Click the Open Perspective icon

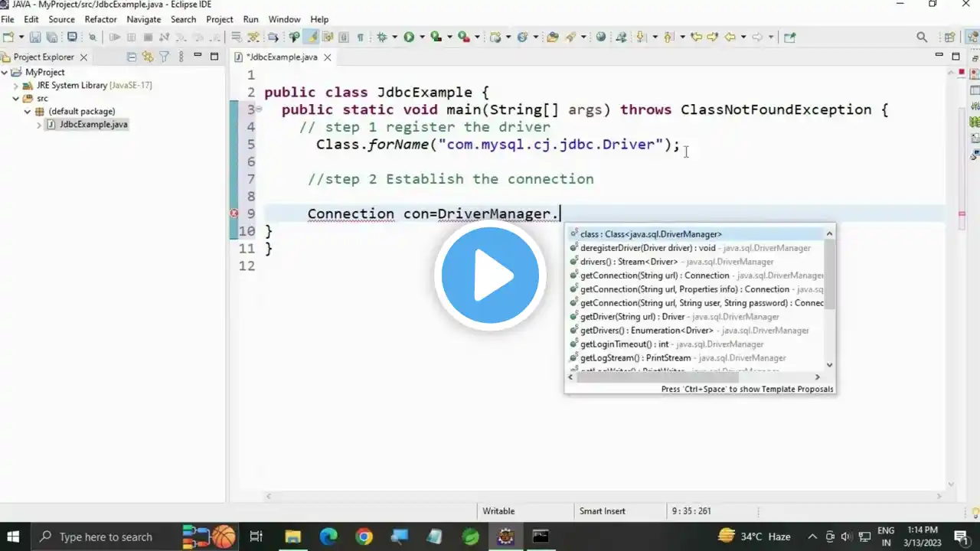(x=949, y=37)
